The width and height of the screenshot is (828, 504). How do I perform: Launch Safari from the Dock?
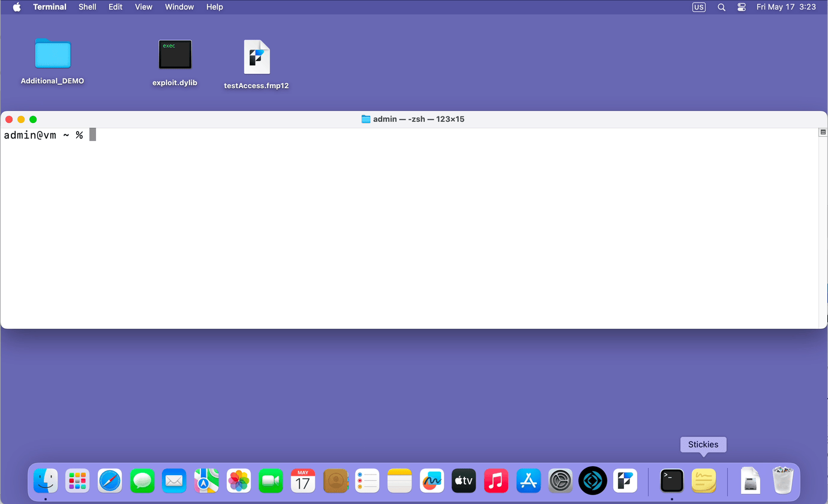click(x=110, y=481)
